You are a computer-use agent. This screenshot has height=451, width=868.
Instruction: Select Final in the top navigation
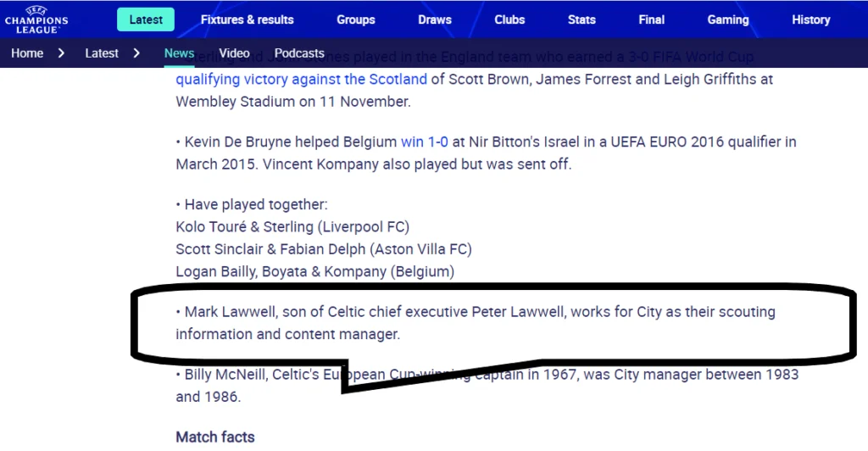click(651, 19)
